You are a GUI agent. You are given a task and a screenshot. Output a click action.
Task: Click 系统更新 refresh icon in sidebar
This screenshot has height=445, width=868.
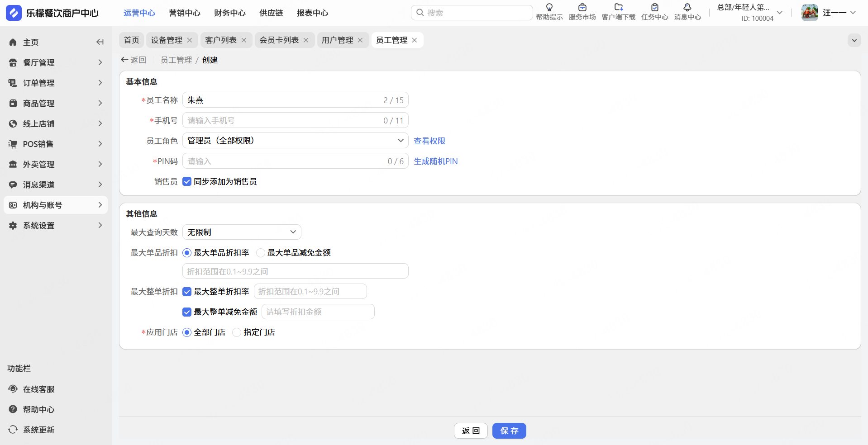[x=13, y=430]
